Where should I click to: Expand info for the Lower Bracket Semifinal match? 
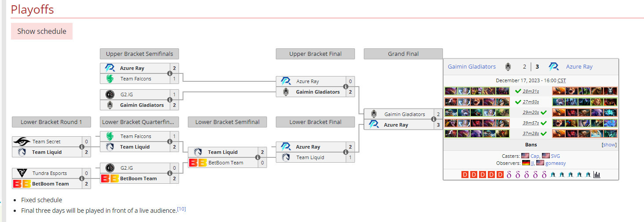pos(258,157)
